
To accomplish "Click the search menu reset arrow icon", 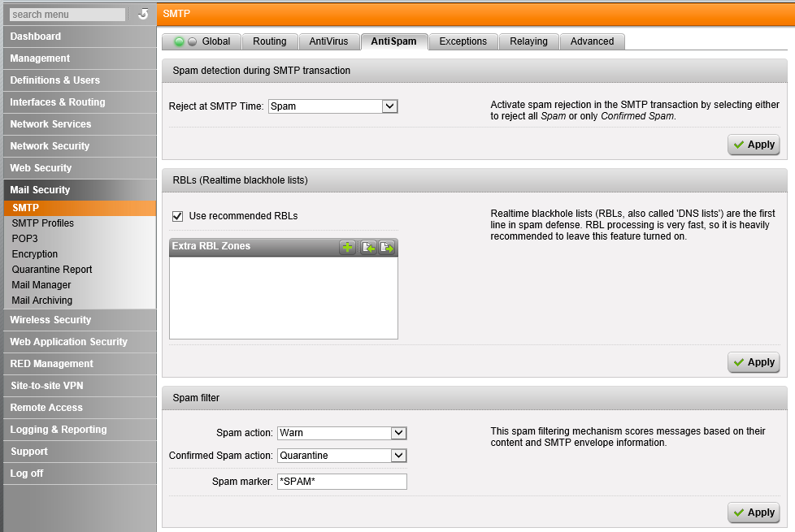I will [143, 14].
